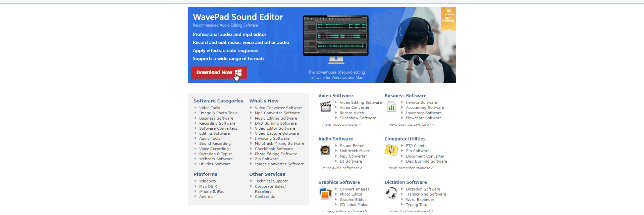Select the Windows platform link

pyautogui.click(x=207, y=181)
